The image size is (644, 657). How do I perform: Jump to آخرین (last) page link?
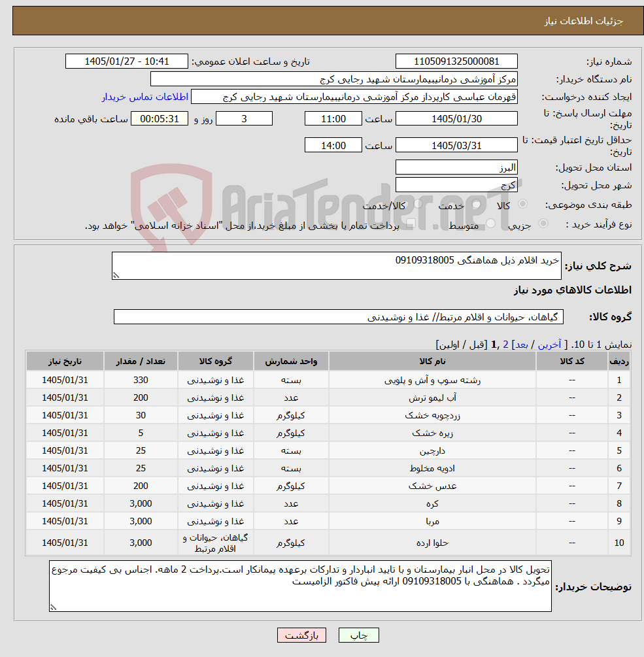[x=549, y=345]
